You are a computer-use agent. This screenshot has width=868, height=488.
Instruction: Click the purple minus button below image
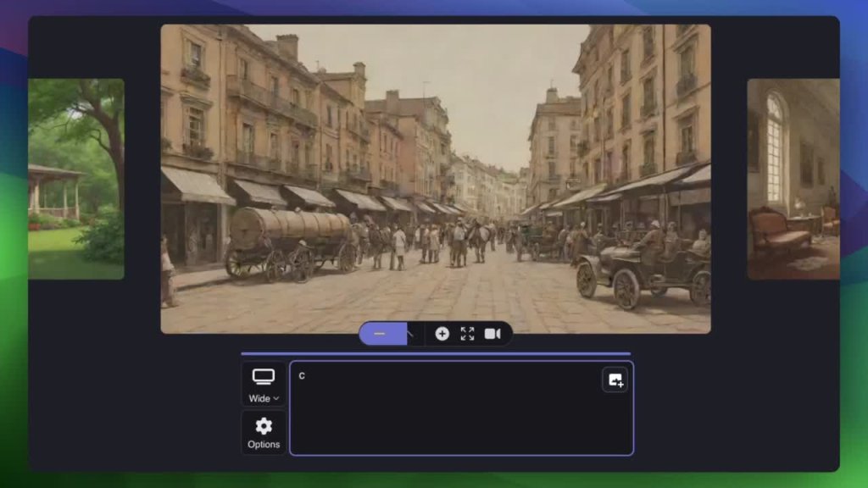(x=380, y=334)
